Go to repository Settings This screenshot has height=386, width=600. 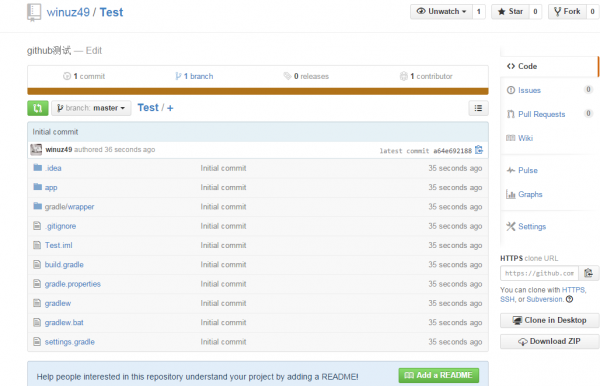[532, 226]
